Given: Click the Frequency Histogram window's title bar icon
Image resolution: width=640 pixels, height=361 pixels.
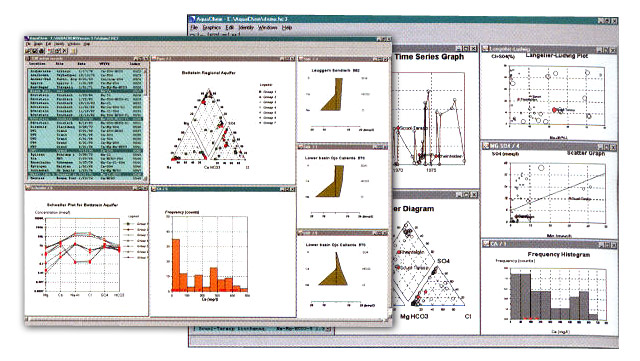Looking at the screenshot, I should tap(486, 244).
